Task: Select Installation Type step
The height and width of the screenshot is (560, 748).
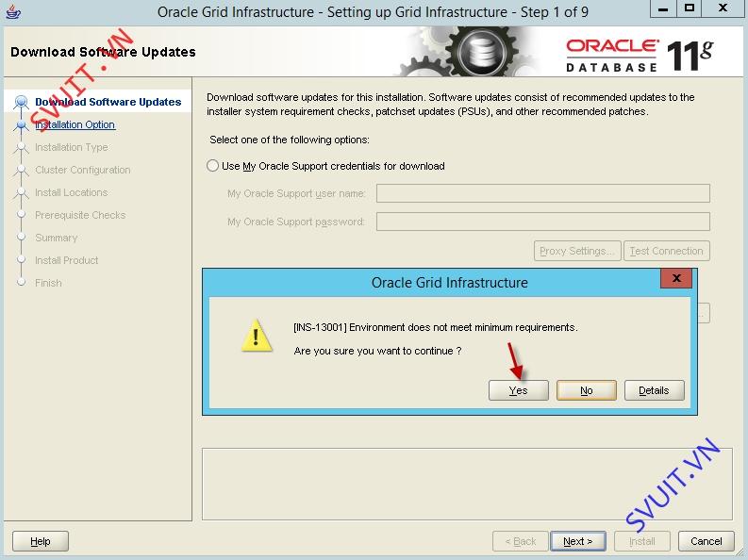Action: pyautogui.click(x=72, y=147)
